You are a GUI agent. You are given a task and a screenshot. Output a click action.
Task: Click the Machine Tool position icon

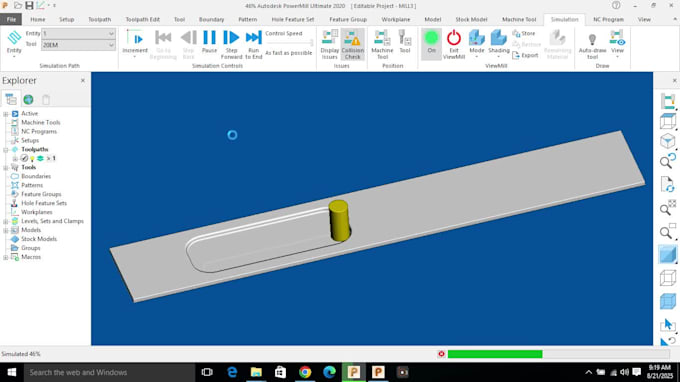[382, 44]
